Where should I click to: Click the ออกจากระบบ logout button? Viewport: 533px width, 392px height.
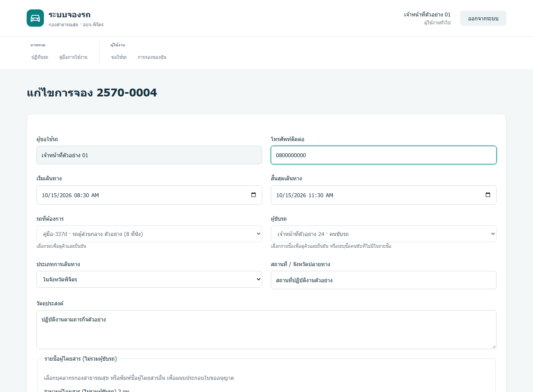tap(483, 18)
